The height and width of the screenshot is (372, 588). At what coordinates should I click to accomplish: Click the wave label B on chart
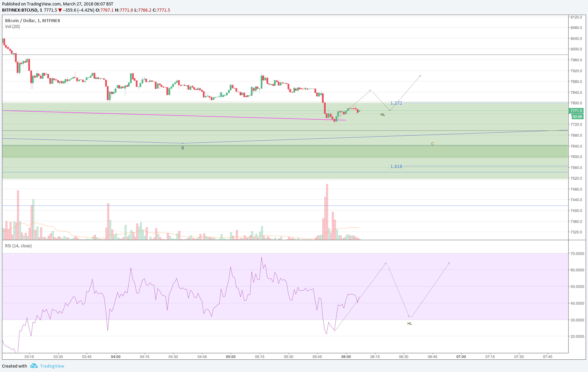point(183,148)
